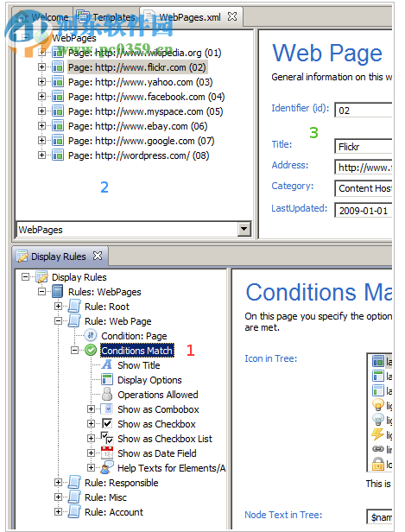The image size is (405, 532).
Task: Select Page: http://wordpress.com/ (08)
Action: [x=139, y=155]
